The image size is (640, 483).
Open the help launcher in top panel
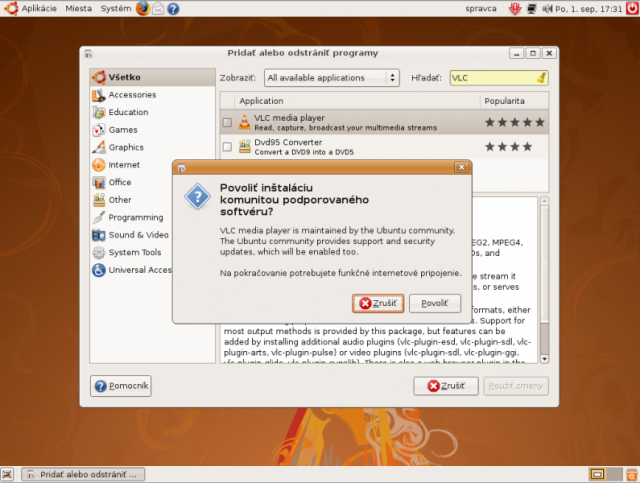pos(173,9)
